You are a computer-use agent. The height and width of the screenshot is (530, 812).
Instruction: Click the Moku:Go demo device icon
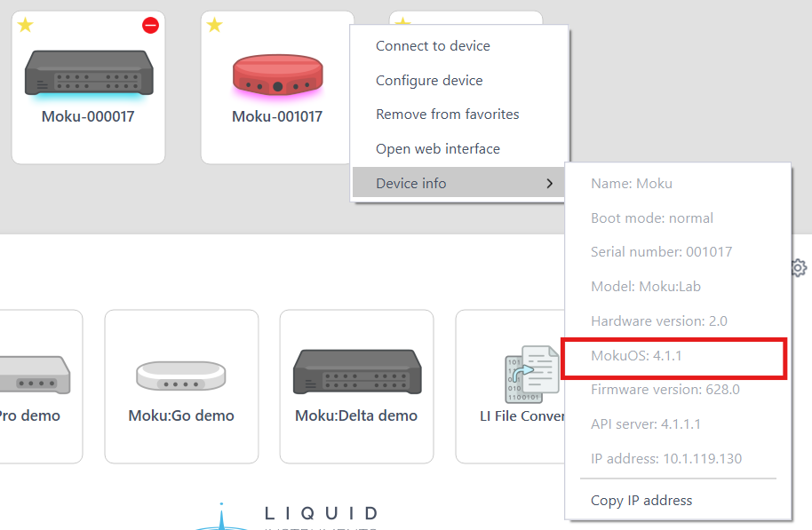[x=180, y=375]
